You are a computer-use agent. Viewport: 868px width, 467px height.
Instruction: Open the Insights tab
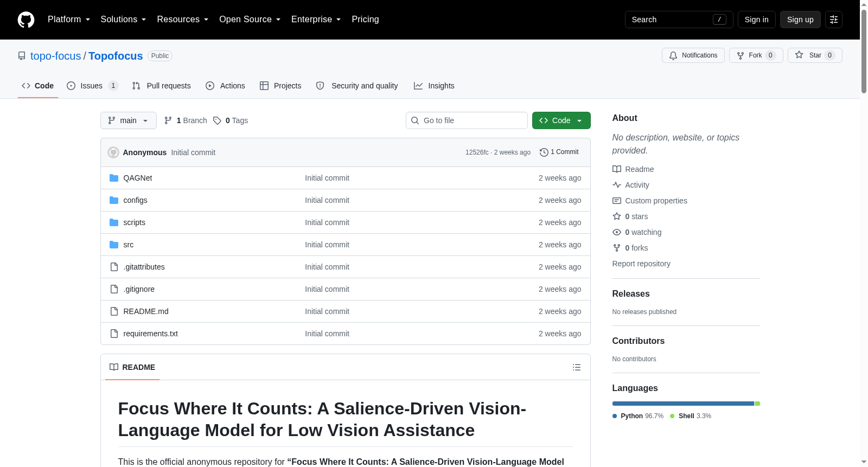point(434,86)
